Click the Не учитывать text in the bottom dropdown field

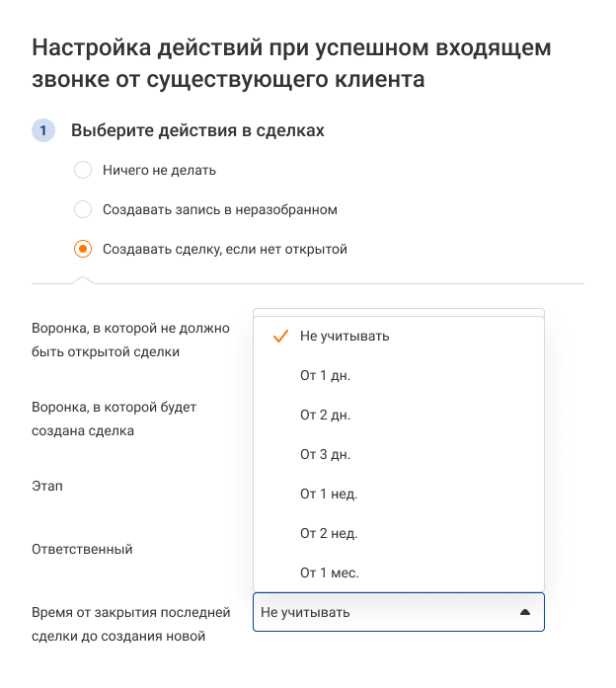point(305,612)
